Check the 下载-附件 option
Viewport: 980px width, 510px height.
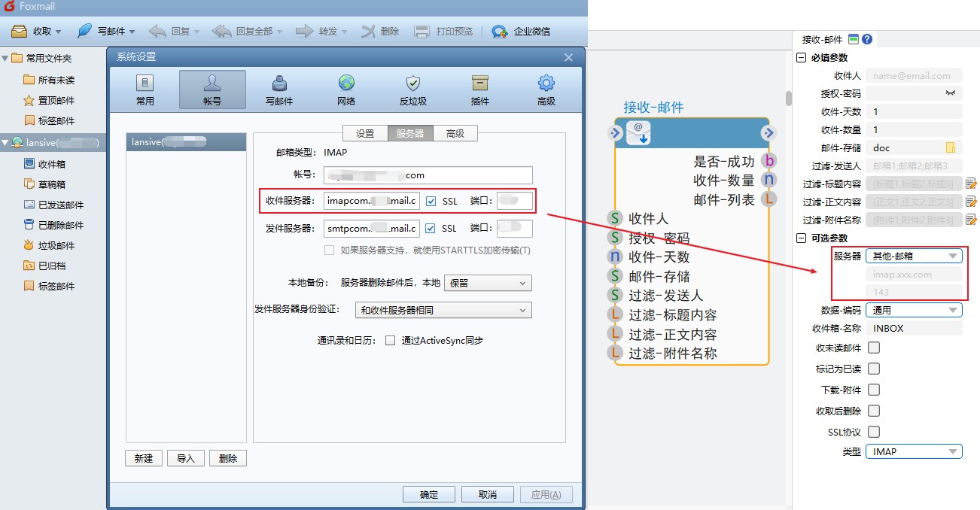click(x=874, y=390)
